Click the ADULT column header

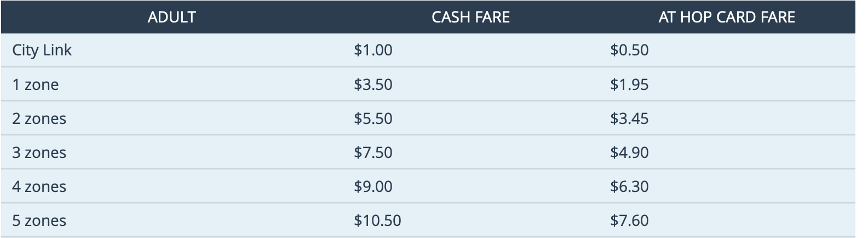point(171,17)
